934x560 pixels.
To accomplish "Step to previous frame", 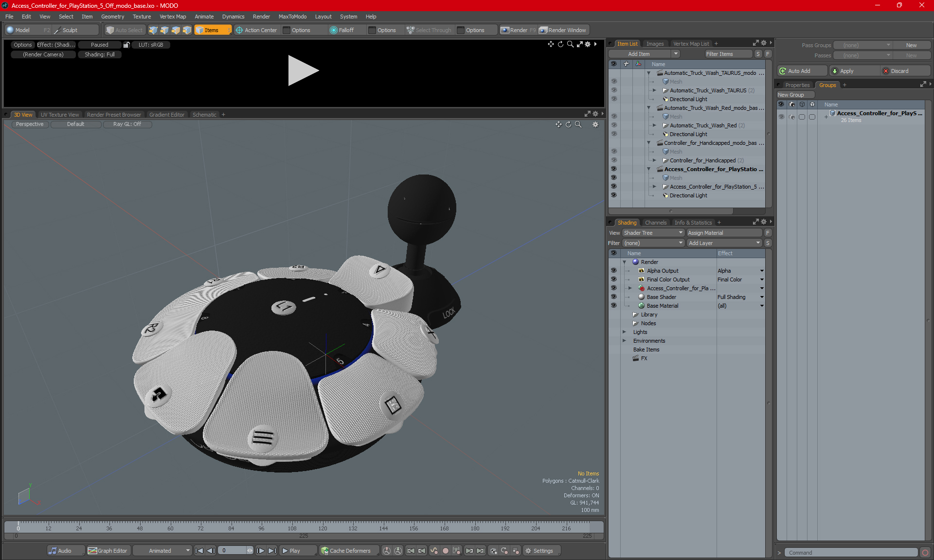I will (x=211, y=551).
